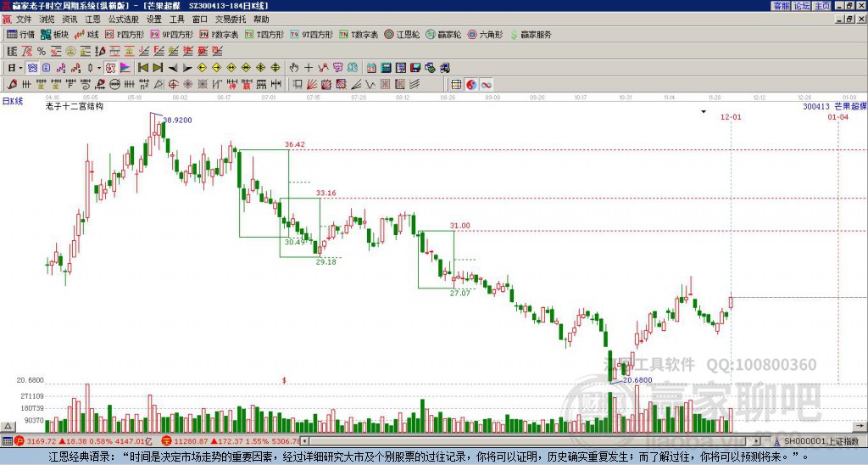
Task: Open the 浏览 menu
Action: (47, 20)
